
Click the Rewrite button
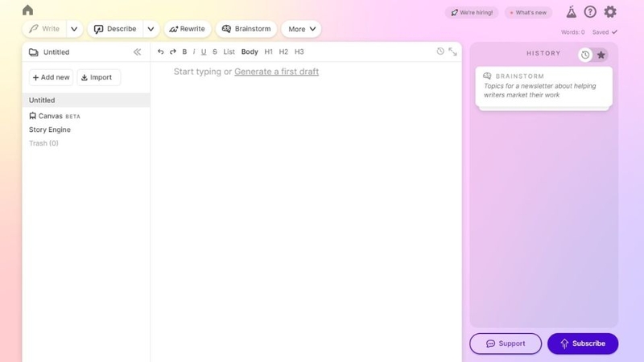[188, 29]
